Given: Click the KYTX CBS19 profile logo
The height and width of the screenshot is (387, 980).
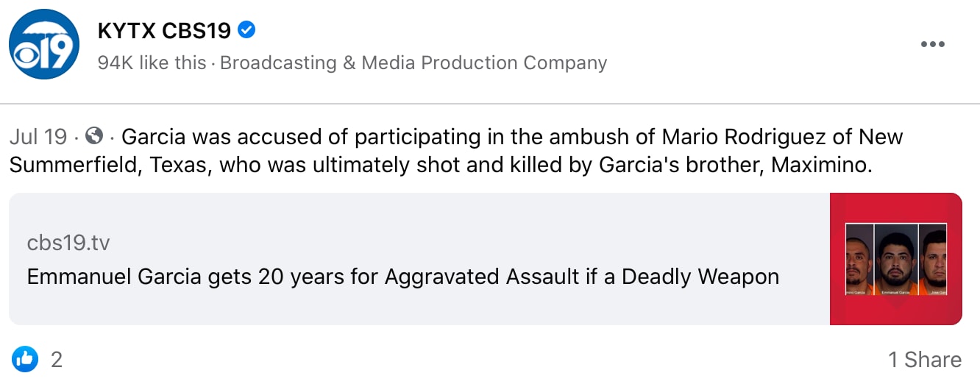Looking at the screenshot, I should (x=44, y=44).
